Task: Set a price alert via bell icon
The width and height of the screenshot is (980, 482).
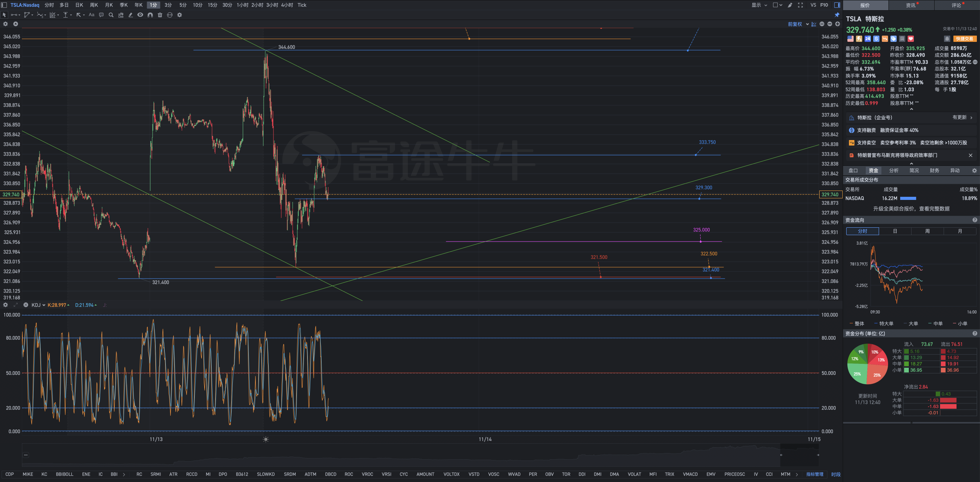Action: click(947, 39)
